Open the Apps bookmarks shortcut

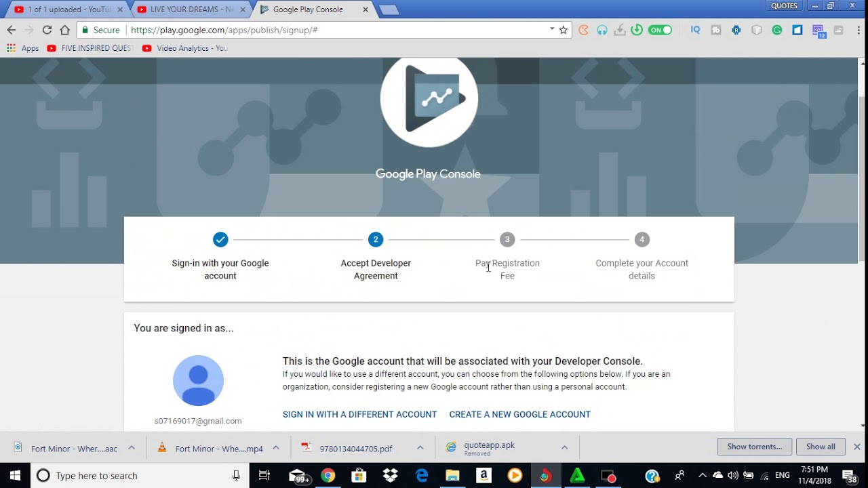[22, 48]
